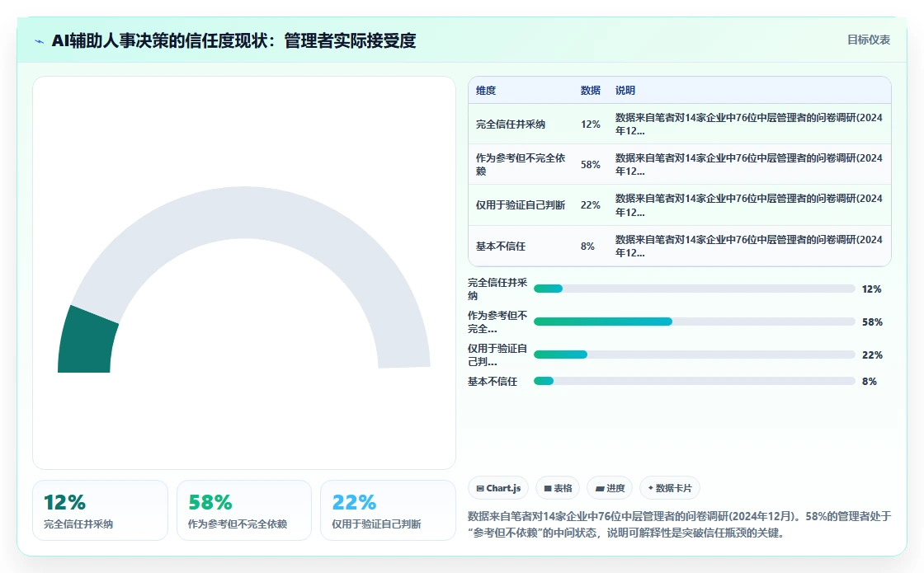Select the Chart.js tag chip
Viewport: 924px width, 573px height.
coord(498,488)
